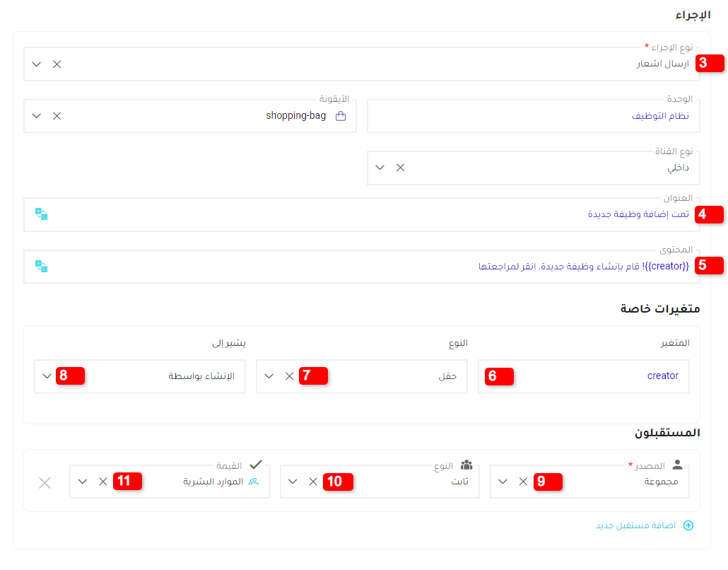Click the checkmark icon above the القيمة field
728x570 pixels.
pos(256,465)
